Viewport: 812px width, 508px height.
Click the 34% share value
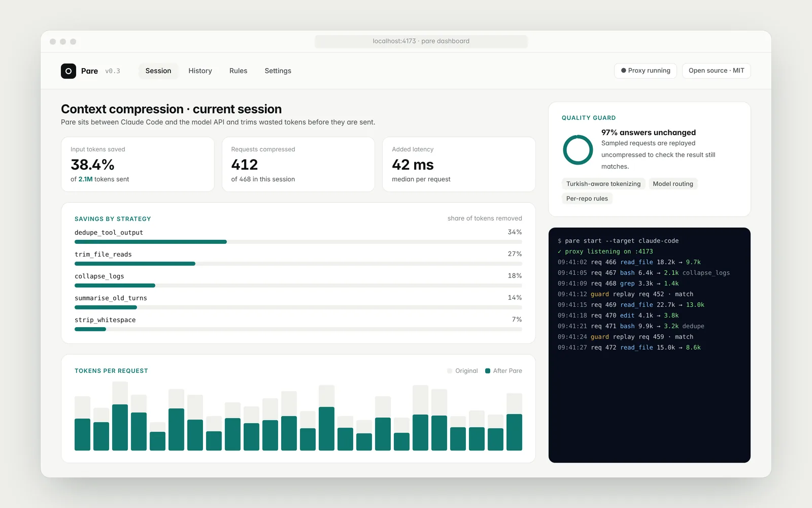click(x=515, y=232)
